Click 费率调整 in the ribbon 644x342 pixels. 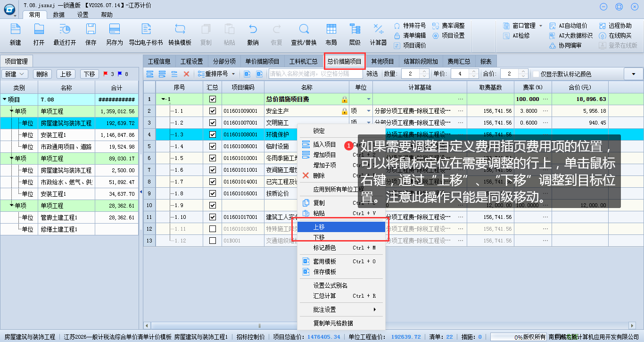pos(448,25)
